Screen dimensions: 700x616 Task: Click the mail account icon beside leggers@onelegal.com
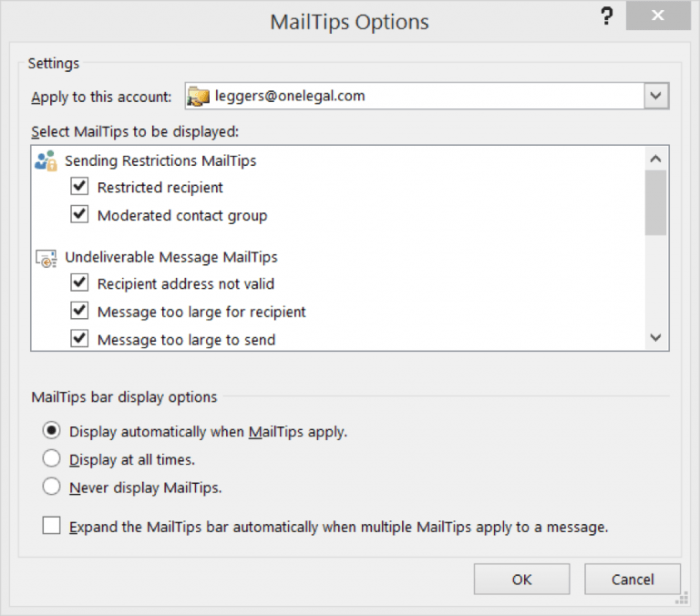point(200,96)
